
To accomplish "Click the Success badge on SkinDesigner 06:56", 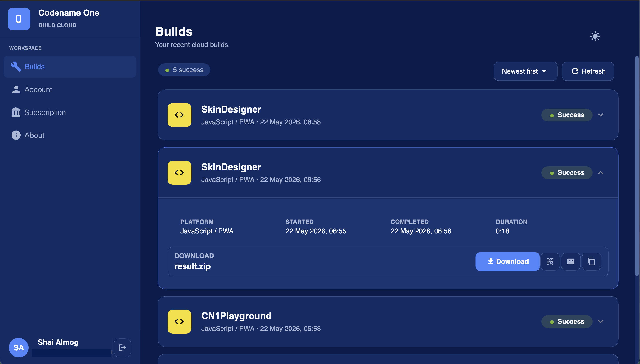I will (567, 173).
